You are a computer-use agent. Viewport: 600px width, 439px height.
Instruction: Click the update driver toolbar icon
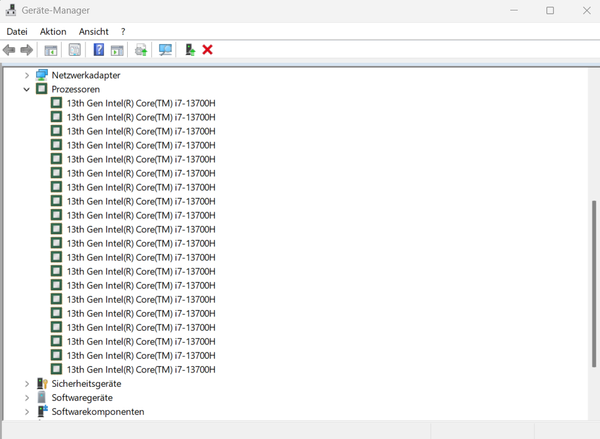pos(141,50)
